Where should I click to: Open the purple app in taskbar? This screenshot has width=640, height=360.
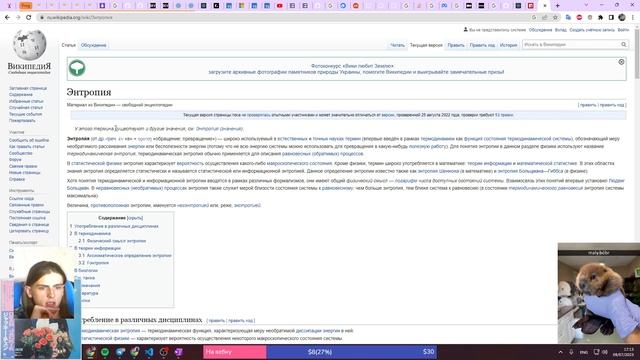[178, 352]
